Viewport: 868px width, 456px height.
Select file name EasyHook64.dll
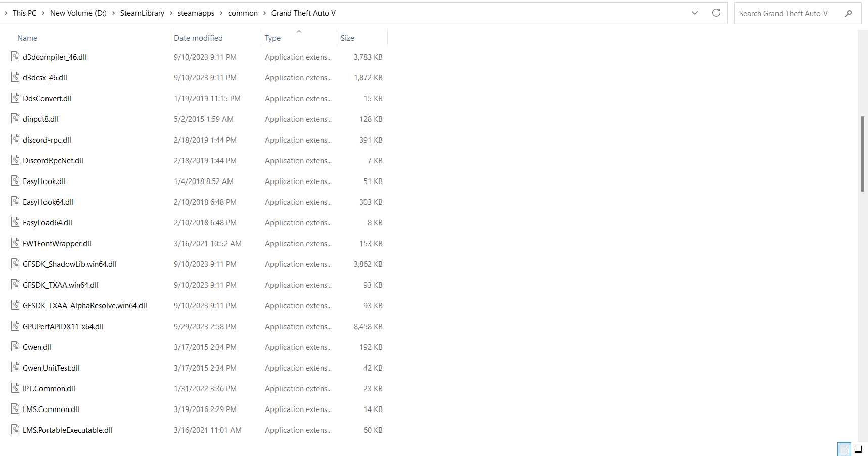[48, 202]
